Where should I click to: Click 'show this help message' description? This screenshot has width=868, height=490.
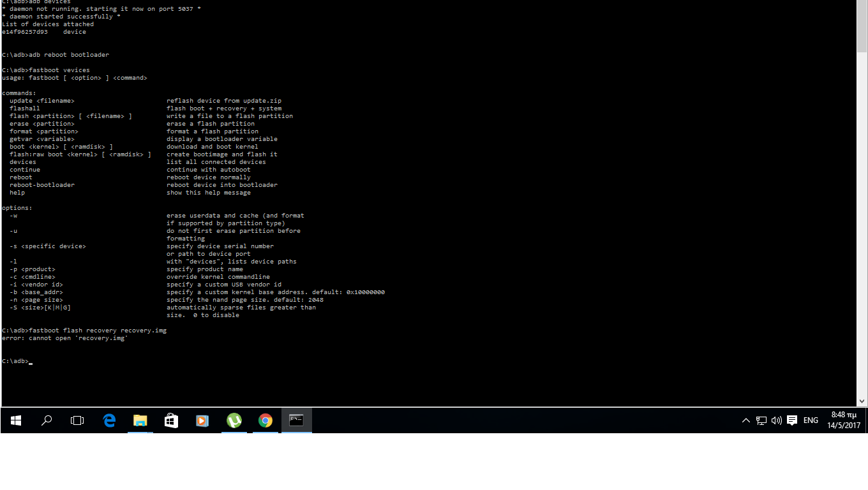(x=209, y=193)
